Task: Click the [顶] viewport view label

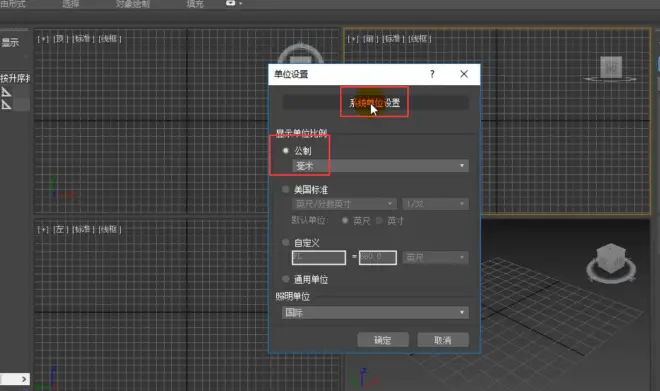Action: [60, 39]
